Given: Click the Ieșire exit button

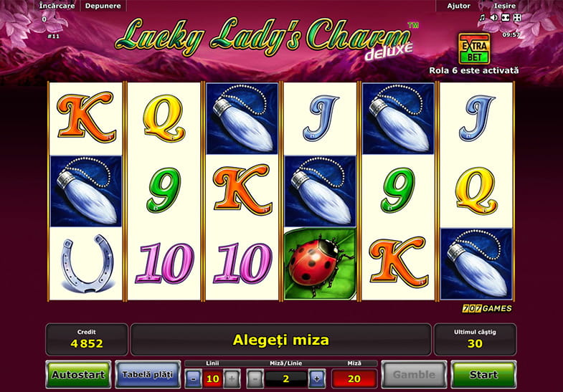Looking at the screenshot, I should click(x=504, y=6).
